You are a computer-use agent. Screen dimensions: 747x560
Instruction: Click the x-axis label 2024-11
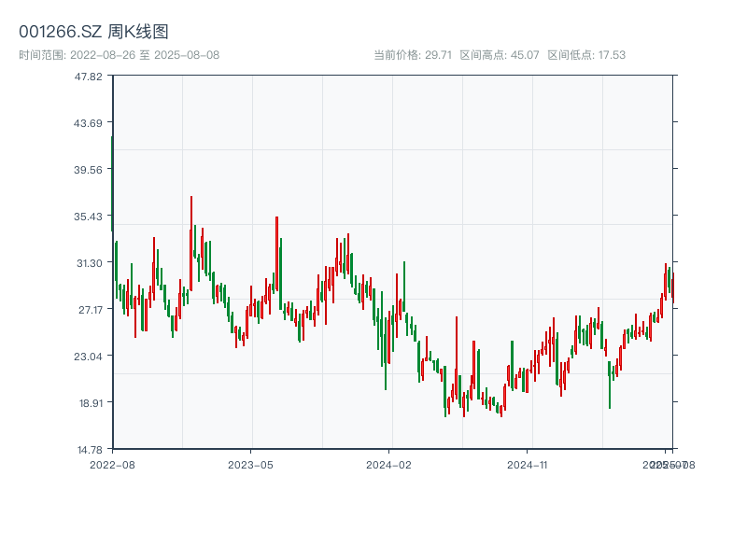pyautogui.click(x=527, y=465)
